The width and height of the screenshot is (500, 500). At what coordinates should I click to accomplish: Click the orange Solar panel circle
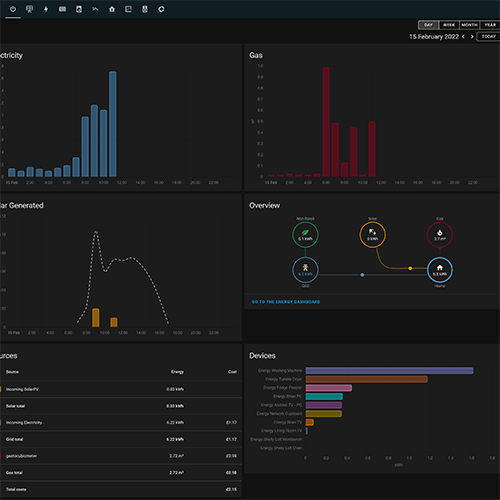pyautogui.click(x=372, y=235)
